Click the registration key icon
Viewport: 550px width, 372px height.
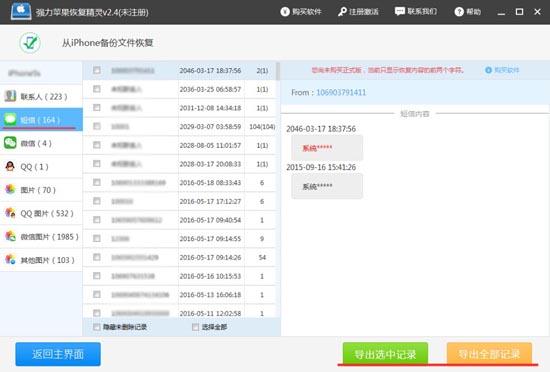tap(342, 12)
